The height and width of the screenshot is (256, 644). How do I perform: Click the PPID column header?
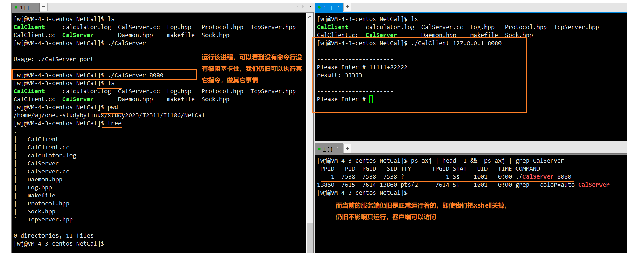tap(327, 168)
